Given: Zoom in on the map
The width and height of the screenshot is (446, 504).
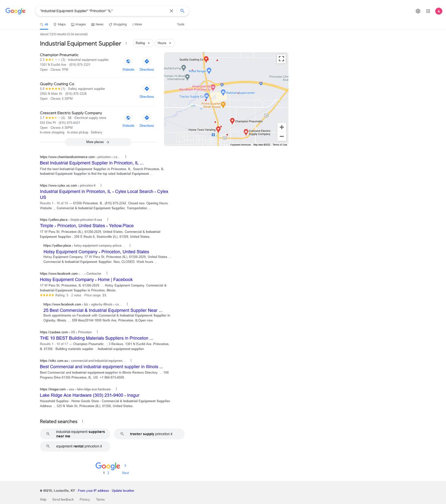Looking at the screenshot, I should point(282,127).
